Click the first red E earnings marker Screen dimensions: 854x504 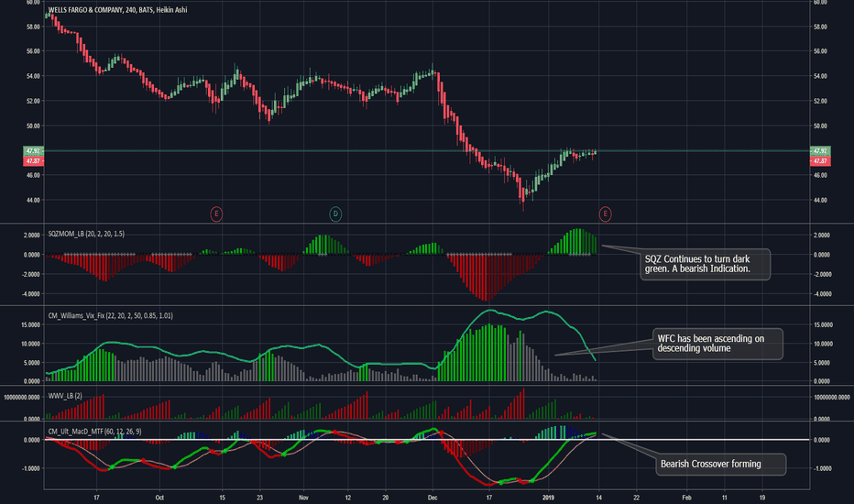(216, 214)
